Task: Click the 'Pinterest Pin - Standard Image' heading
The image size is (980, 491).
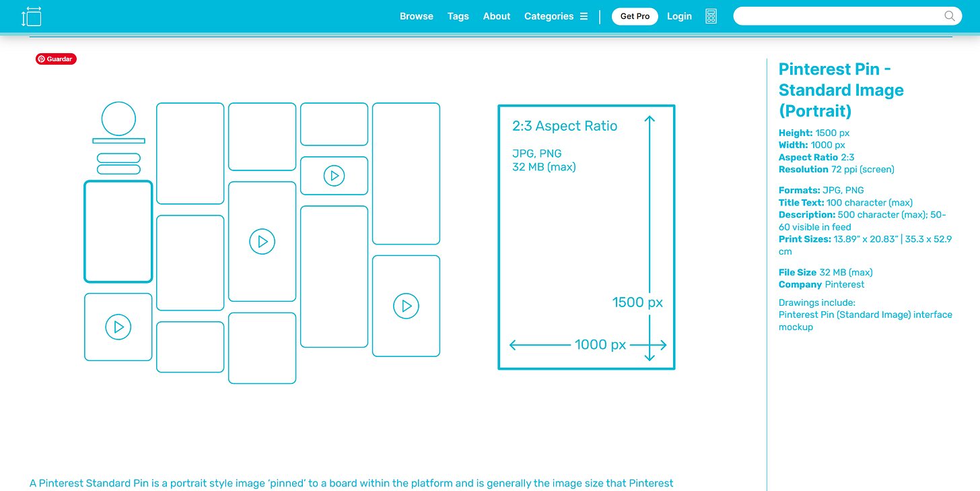Action: click(841, 90)
